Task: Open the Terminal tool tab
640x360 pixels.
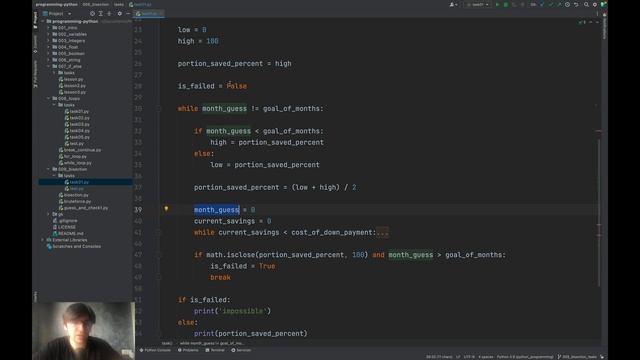Action: click(x=215, y=350)
